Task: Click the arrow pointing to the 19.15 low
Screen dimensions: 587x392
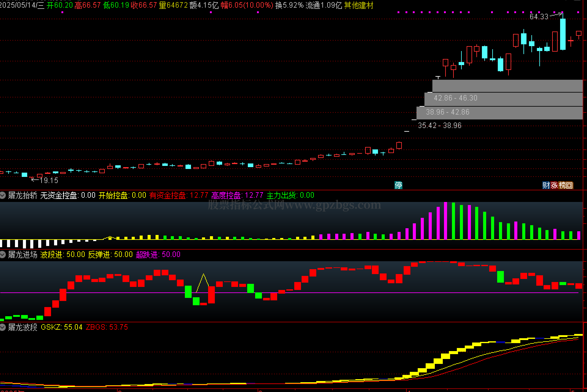Action: pyautogui.click(x=35, y=180)
